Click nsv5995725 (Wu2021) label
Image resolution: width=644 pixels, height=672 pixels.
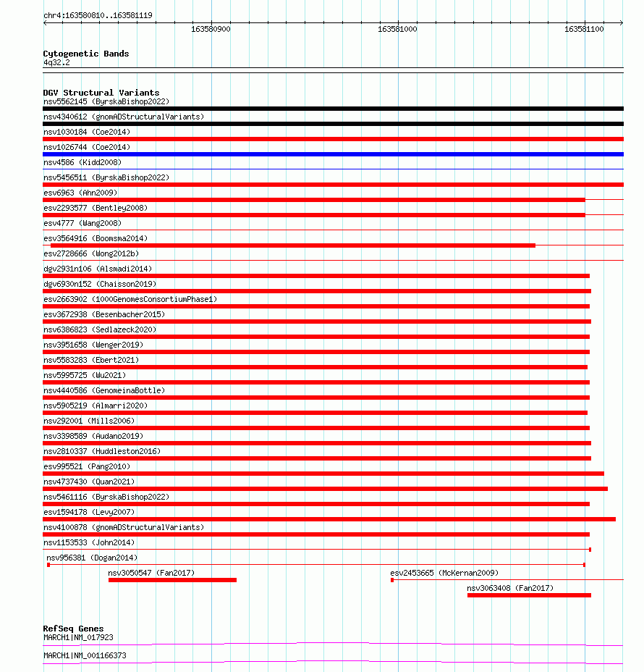click(85, 375)
